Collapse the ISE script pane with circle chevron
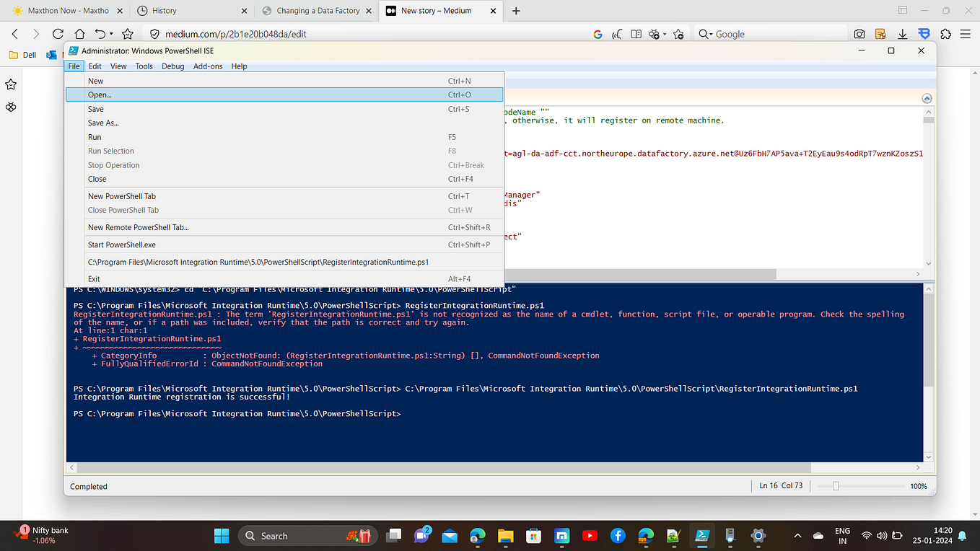Viewport: 980px width, 551px height. 927,97
